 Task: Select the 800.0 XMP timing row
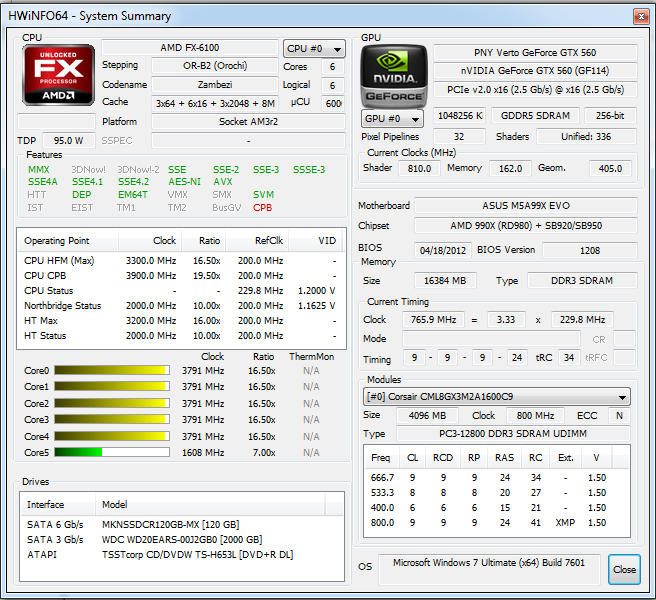(497, 523)
